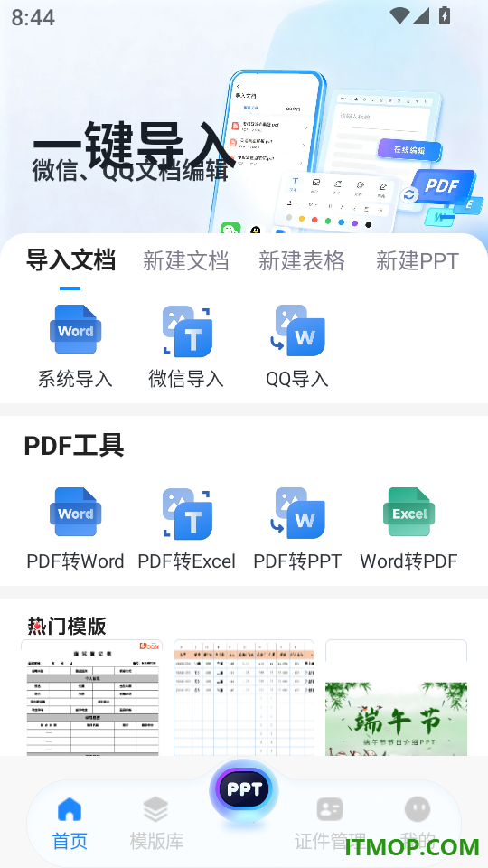Tap the 我的 profile face icon
Image resolution: width=488 pixels, height=868 pixels.
coord(418,809)
